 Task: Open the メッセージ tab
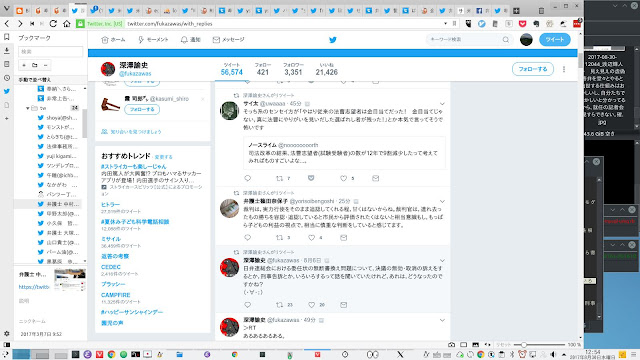tap(229, 40)
